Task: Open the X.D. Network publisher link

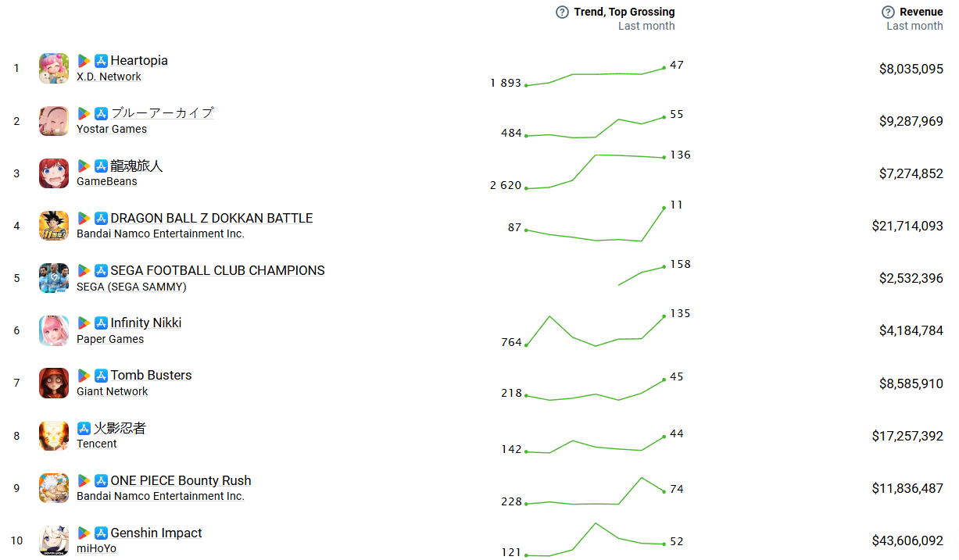Action: point(109,77)
